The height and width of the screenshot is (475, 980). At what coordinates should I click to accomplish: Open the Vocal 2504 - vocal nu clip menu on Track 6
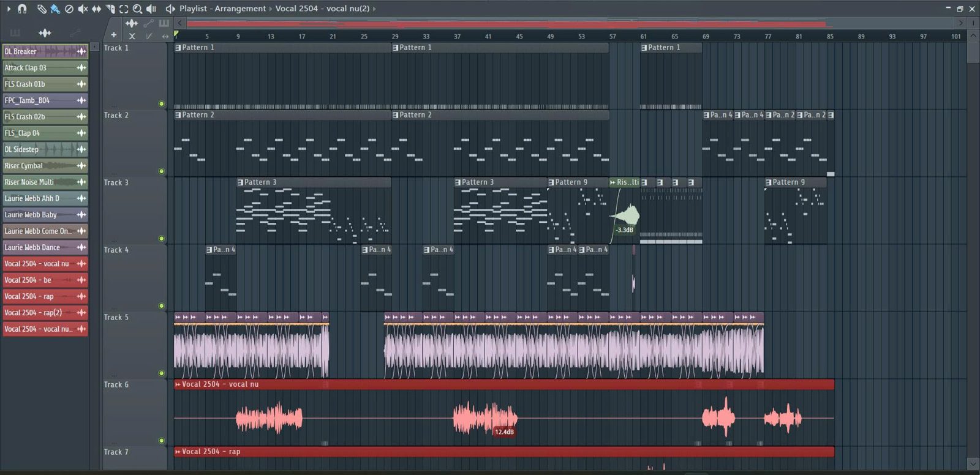178,384
